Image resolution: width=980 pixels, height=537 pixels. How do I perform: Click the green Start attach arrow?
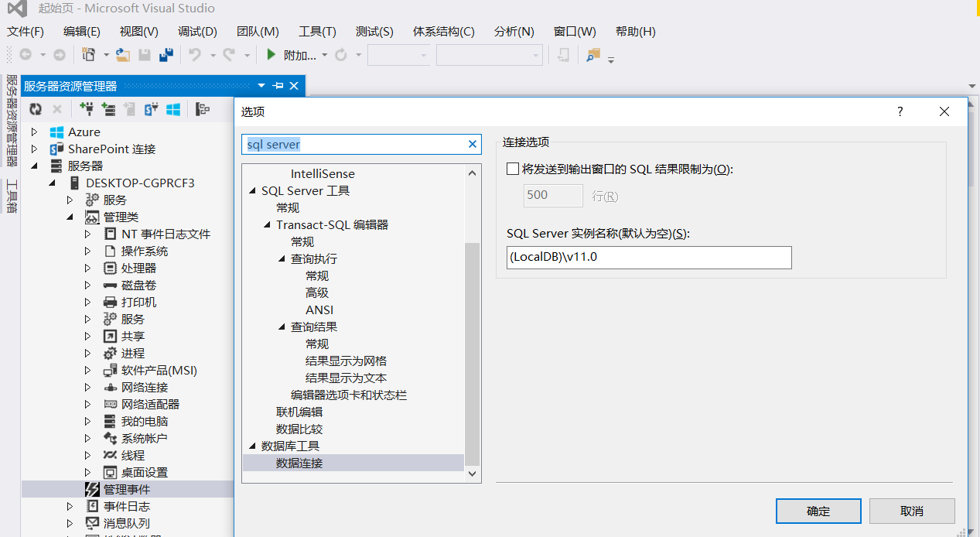pyautogui.click(x=271, y=55)
